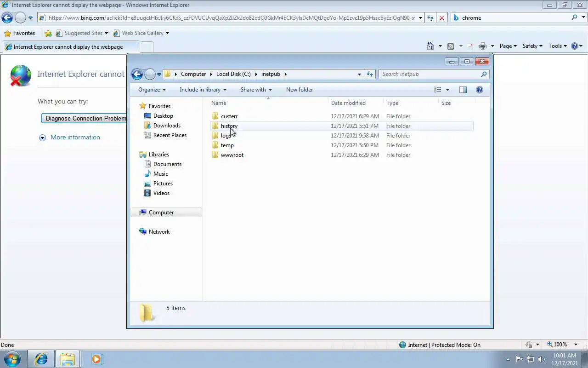The width and height of the screenshot is (588, 368).
Task: Expand the arrow after inetpub breadcrumb
Action: click(x=285, y=74)
